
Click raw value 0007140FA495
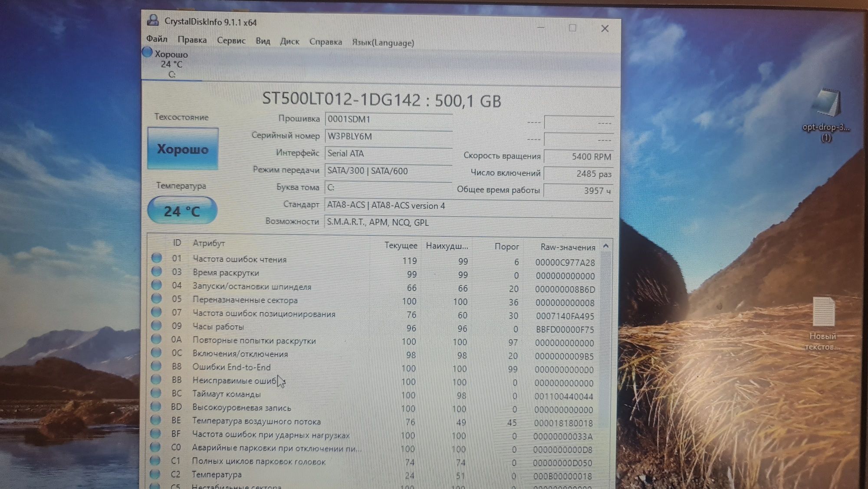[x=565, y=316]
